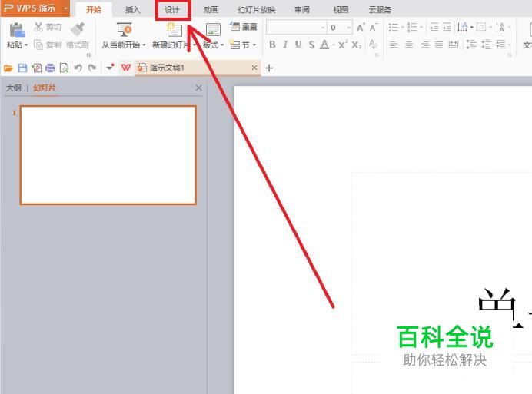532x394 pixels.
Task: Close the 演示文稿1 document tab
Action: tap(254, 68)
